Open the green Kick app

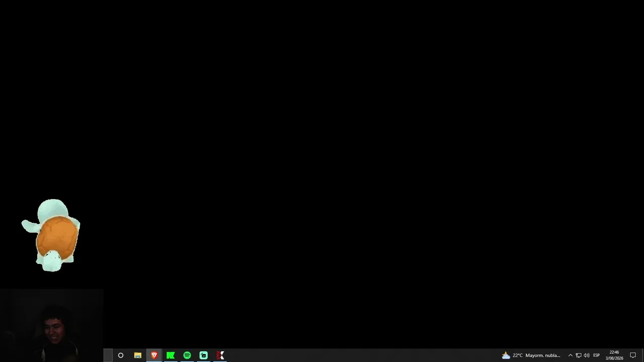[171, 355]
